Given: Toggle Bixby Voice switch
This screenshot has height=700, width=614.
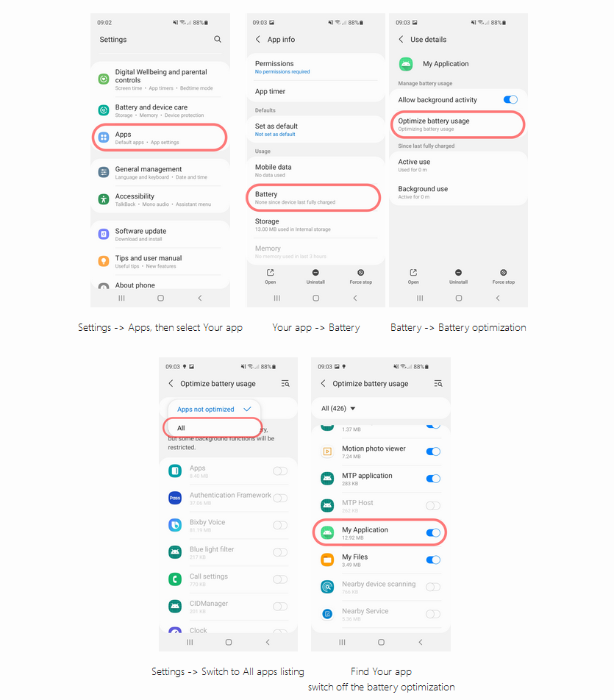Looking at the screenshot, I should pyautogui.click(x=280, y=525).
